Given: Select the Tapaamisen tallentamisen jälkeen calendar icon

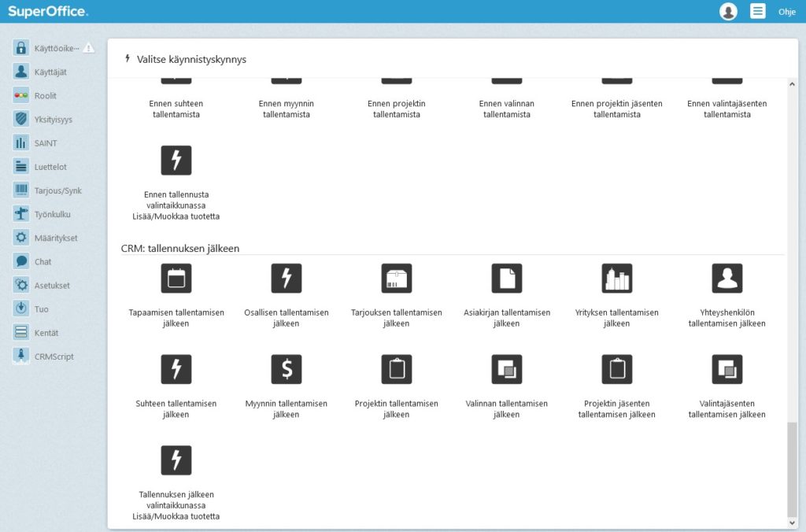Looking at the screenshot, I should click(x=176, y=279).
